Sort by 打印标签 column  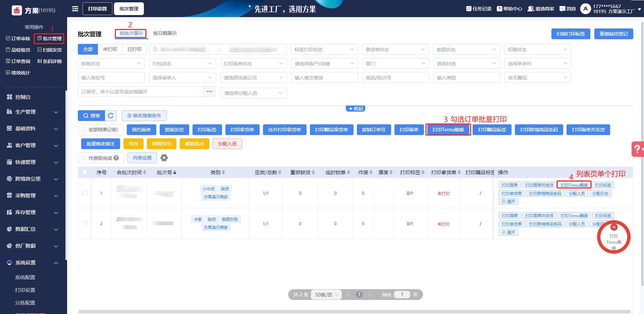(423, 173)
